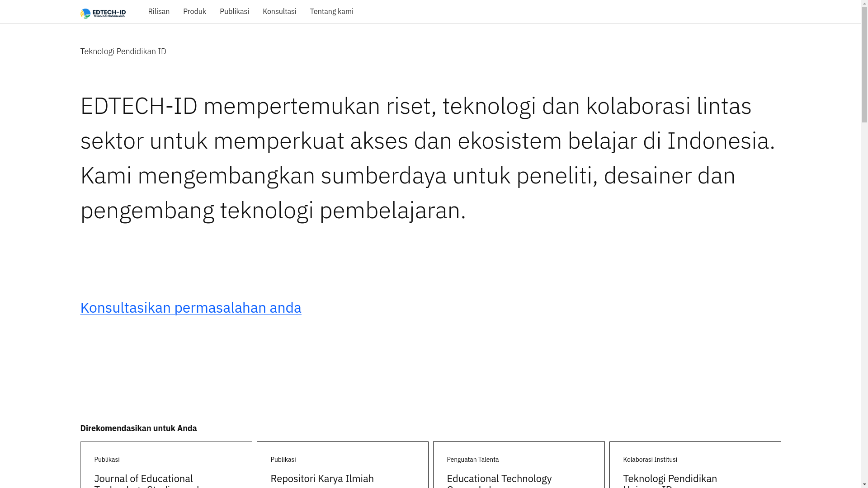Image resolution: width=868 pixels, height=488 pixels.
Task: Open the Educational Technology card under Penguatan Talenta
Action: 519,465
